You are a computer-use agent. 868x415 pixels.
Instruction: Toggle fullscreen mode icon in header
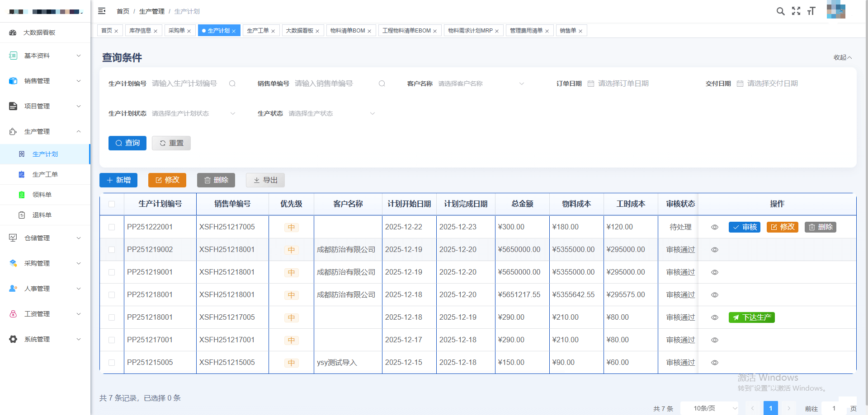796,11
